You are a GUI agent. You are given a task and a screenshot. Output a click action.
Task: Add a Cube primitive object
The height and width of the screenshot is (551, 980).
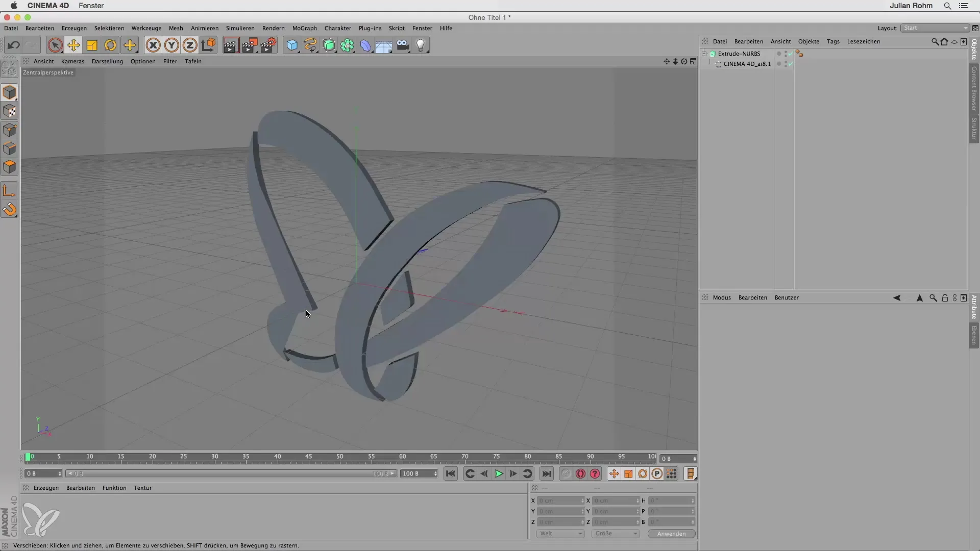coord(292,45)
